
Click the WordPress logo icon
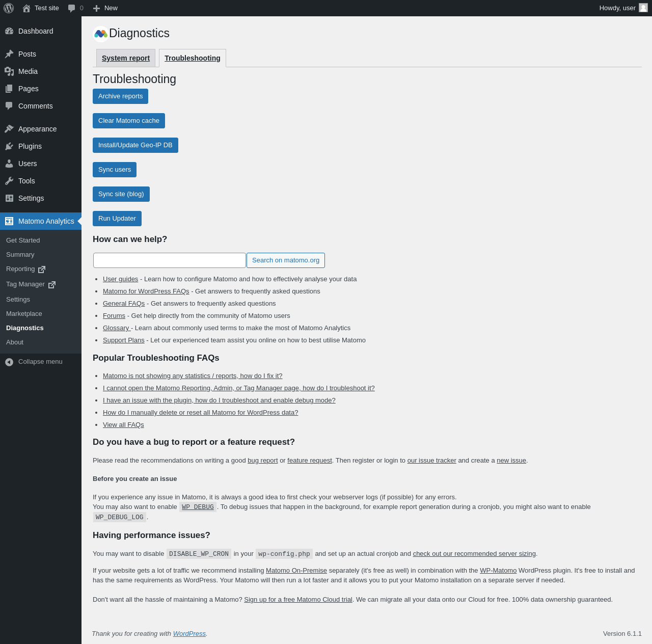9,8
